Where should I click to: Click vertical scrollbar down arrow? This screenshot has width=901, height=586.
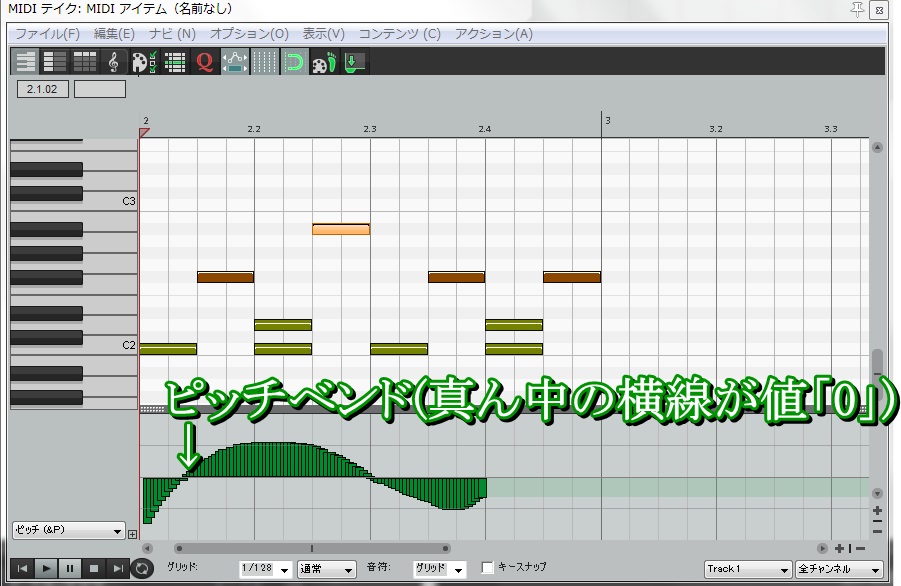tap(877, 494)
